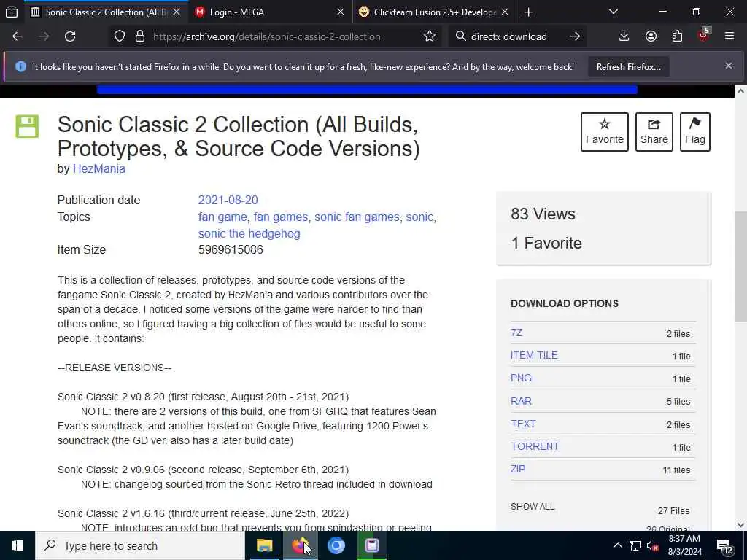
Task: Switch to the Clickteam Fusion 2.5+ tab
Action: (x=435, y=12)
